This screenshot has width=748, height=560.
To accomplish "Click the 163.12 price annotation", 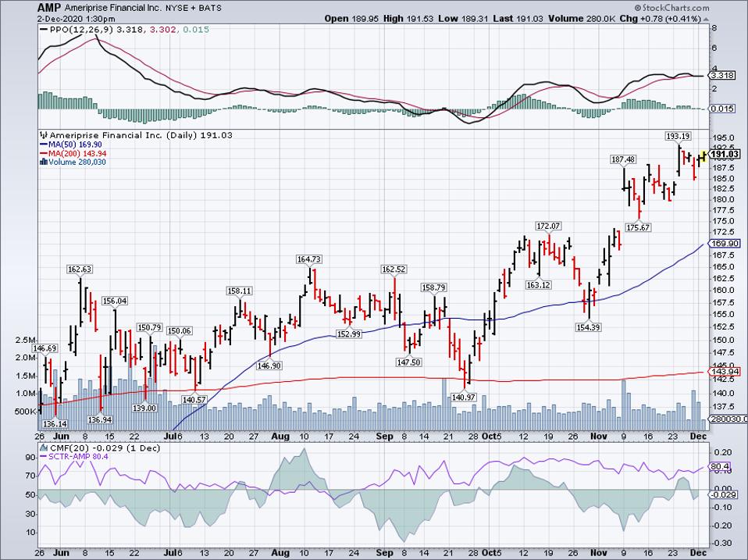I will [x=538, y=285].
